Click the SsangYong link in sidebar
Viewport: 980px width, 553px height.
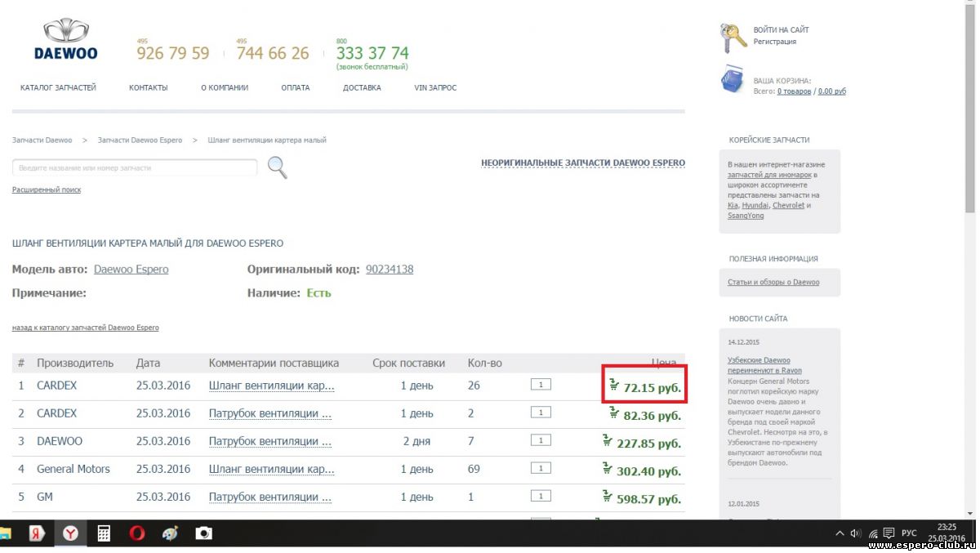point(746,216)
